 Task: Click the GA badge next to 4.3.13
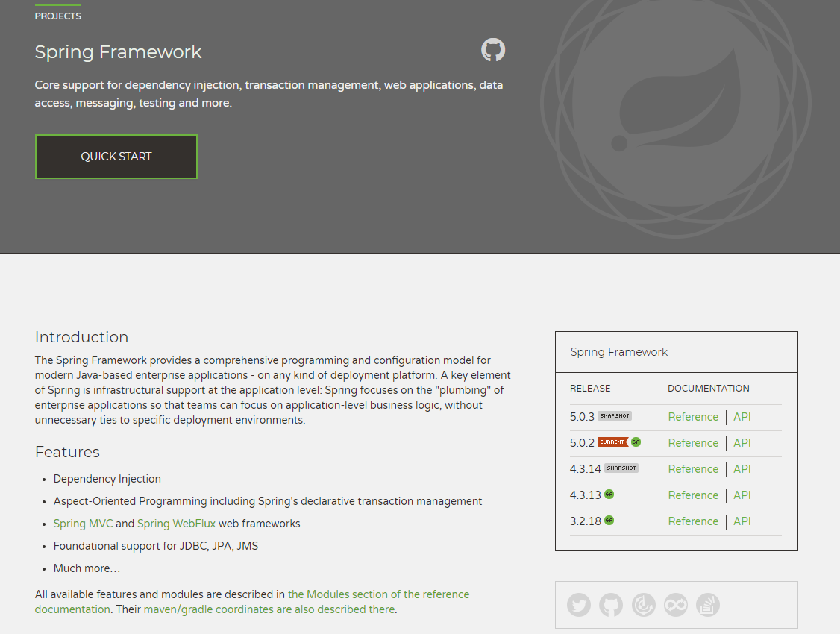tap(609, 495)
